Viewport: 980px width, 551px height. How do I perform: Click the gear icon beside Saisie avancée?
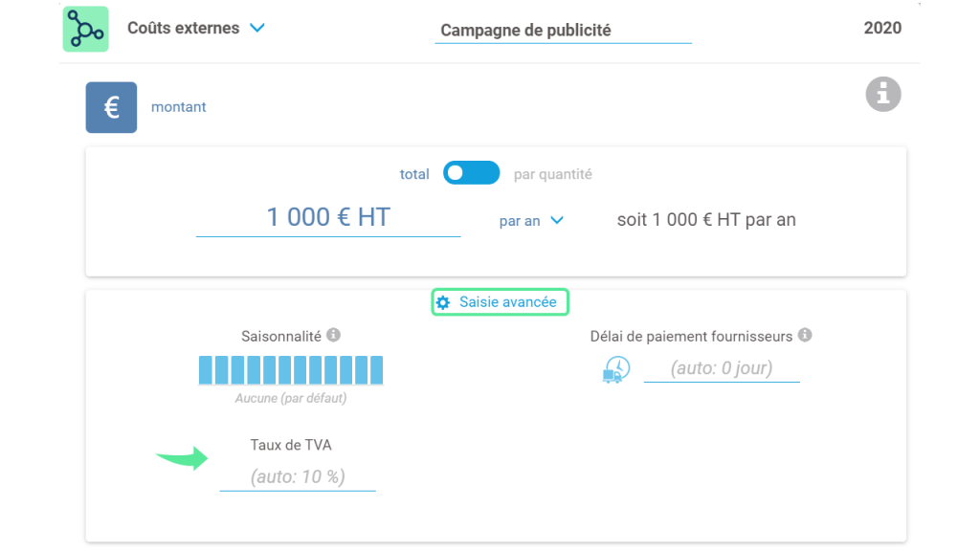coord(443,302)
